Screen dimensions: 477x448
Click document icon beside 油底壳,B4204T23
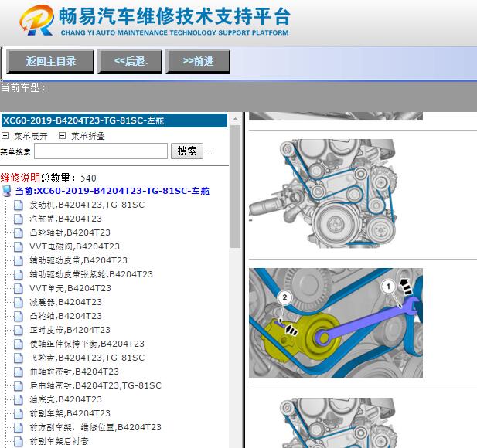(19, 399)
